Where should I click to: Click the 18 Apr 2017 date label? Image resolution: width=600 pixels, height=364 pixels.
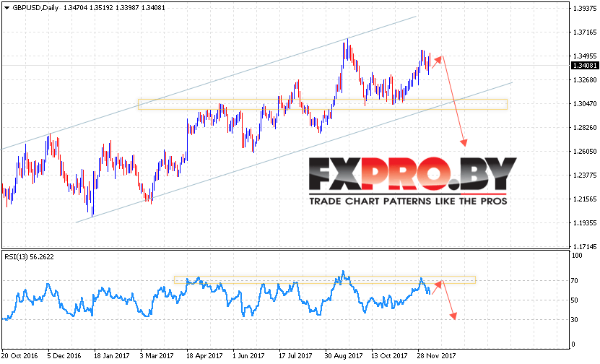click(x=205, y=356)
